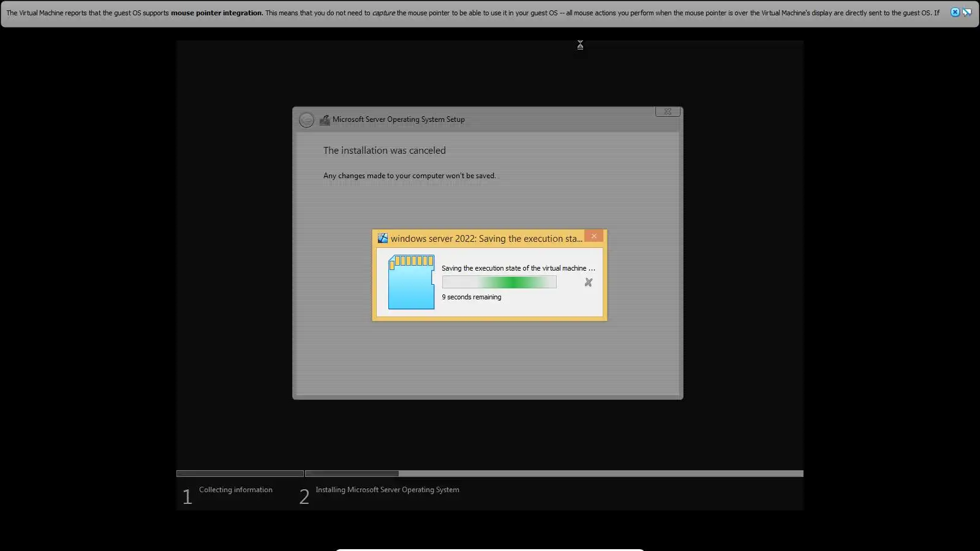This screenshot has height=551, width=980.
Task: Click the back arrow in Setup window
Action: click(307, 120)
